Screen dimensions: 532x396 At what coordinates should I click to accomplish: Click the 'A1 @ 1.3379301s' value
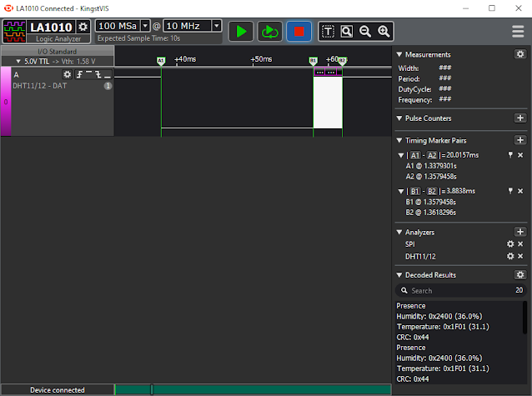[431, 166]
